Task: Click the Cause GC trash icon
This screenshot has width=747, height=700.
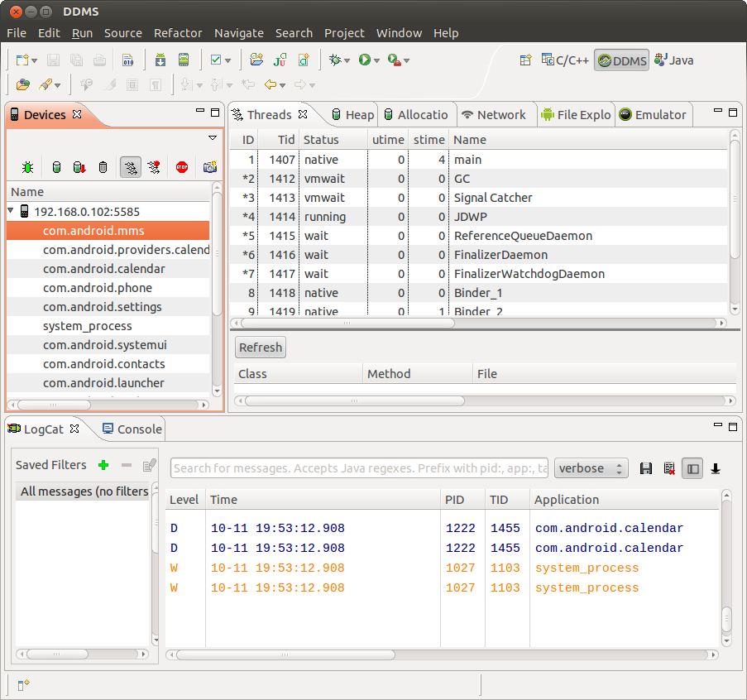Action: coord(103,167)
